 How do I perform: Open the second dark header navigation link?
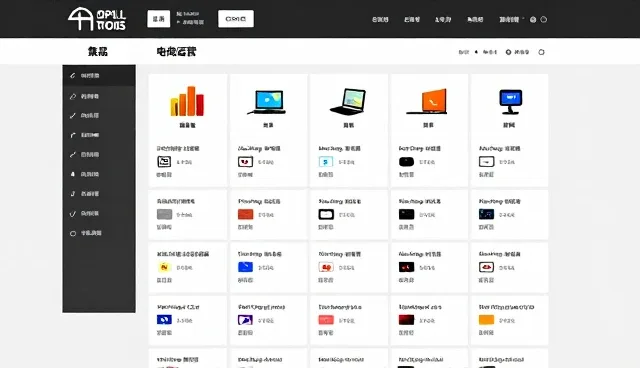pyautogui.click(x=411, y=20)
